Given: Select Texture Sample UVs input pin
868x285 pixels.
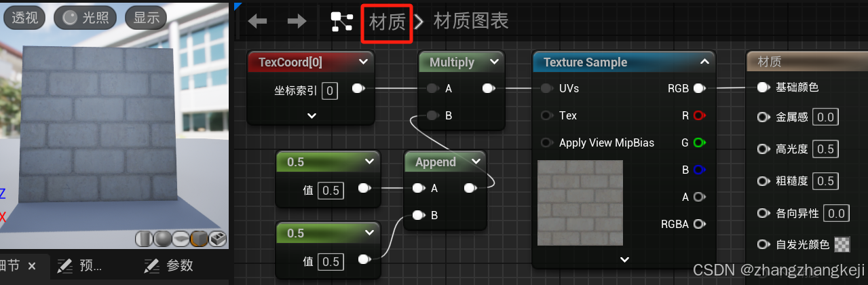Looking at the screenshot, I should click(547, 88).
